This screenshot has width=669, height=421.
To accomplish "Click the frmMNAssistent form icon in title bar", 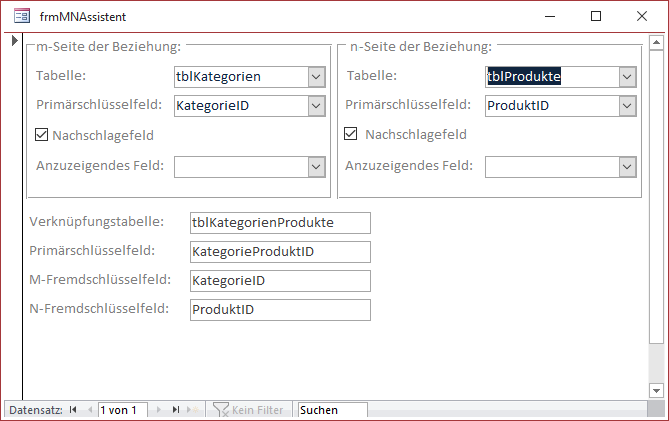I will (x=21, y=16).
